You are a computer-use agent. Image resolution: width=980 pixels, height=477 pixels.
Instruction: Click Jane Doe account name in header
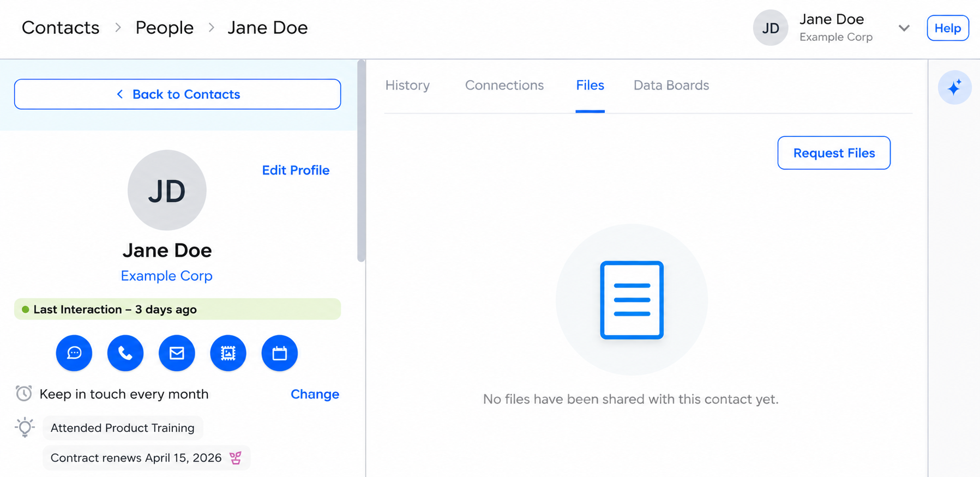pos(832,19)
